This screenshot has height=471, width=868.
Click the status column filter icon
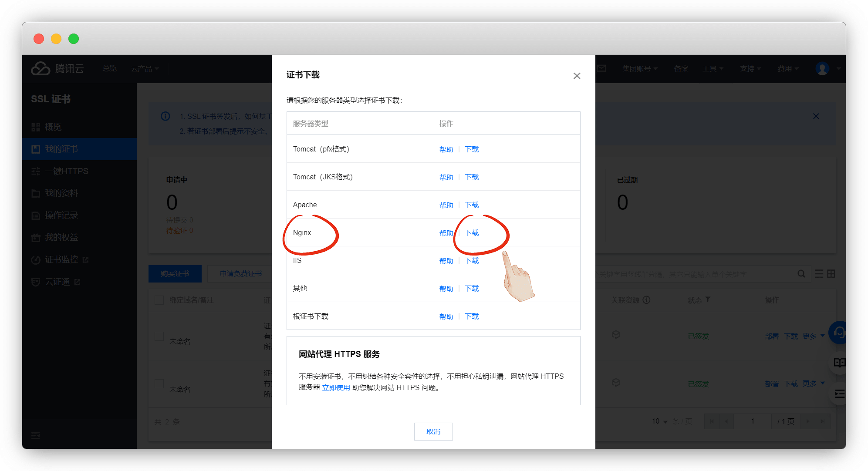[x=708, y=299]
